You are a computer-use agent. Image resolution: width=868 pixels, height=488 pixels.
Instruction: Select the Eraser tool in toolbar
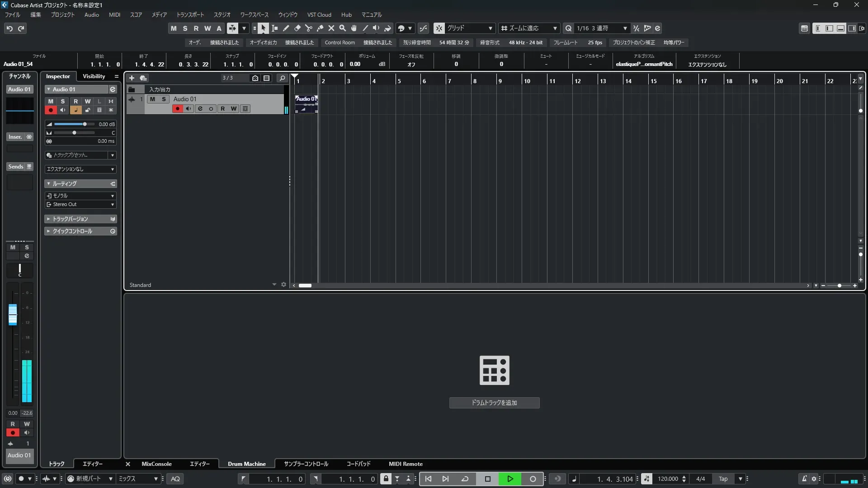297,28
